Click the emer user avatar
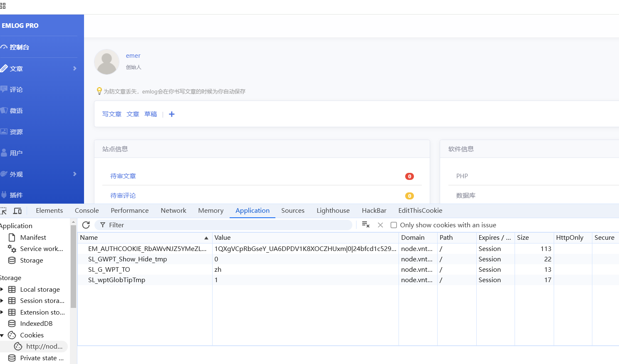 (x=106, y=62)
